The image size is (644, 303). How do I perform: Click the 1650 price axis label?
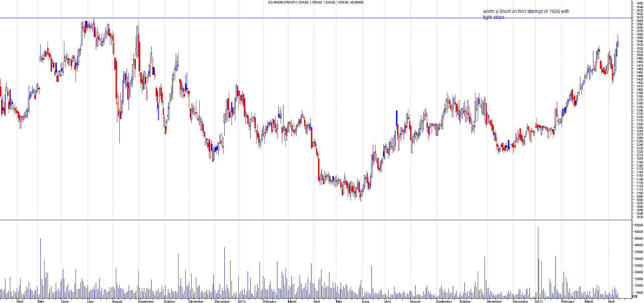pos(639,3)
